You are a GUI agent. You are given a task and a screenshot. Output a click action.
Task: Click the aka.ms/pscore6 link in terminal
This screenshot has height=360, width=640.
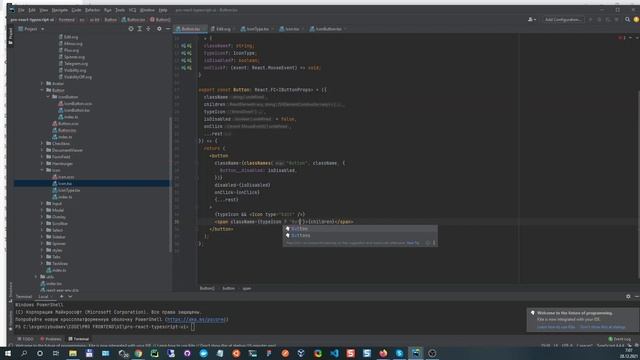[x=197, y=319]
